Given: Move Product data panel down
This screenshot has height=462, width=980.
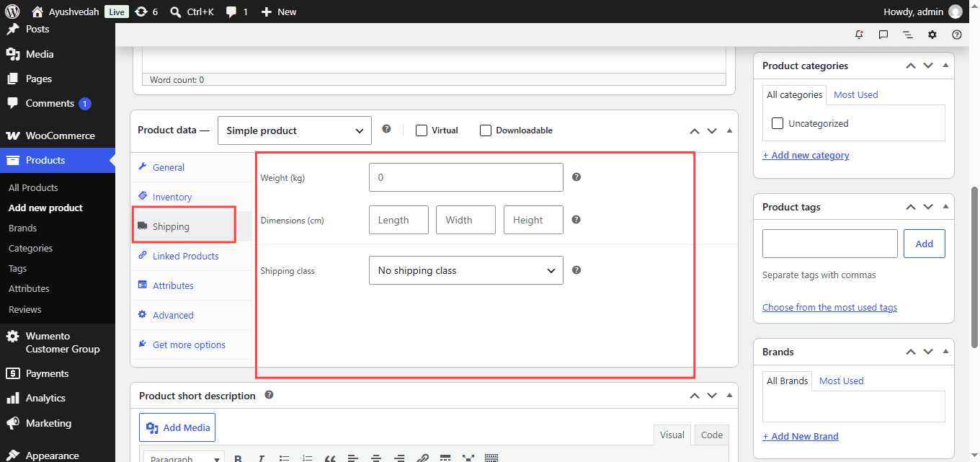Looking at the screenshot, I should click(x=712, y=131).
